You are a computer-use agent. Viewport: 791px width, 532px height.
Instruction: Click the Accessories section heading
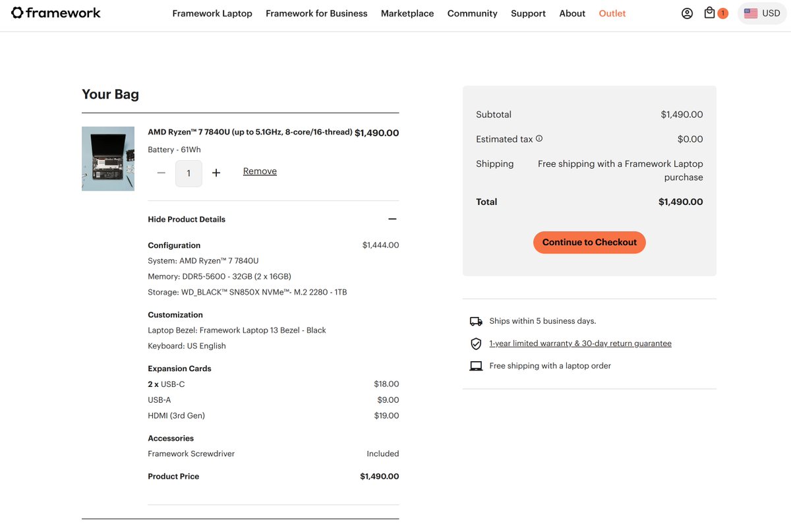tap(171, 438)
